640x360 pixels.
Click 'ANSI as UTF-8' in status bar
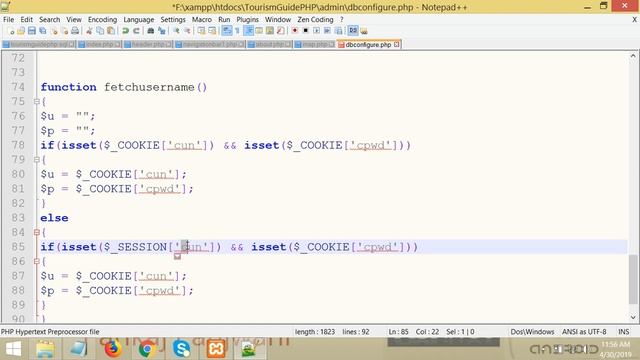click(x=584, y=331)
